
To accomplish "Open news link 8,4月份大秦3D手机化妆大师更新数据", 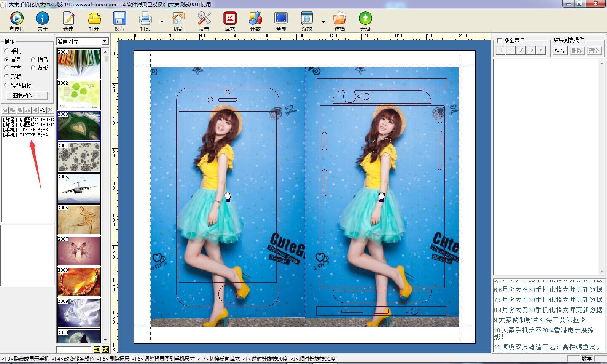I will pos(548,310).
